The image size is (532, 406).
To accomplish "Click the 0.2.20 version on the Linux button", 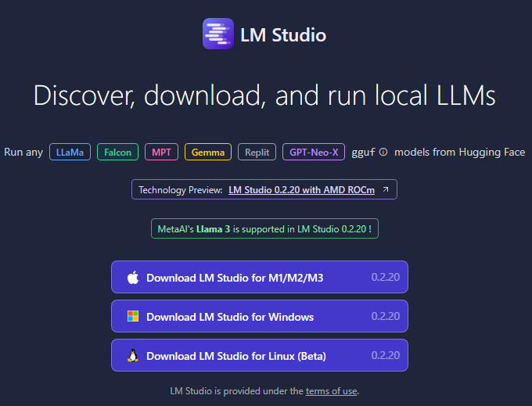I will [386, 355].
